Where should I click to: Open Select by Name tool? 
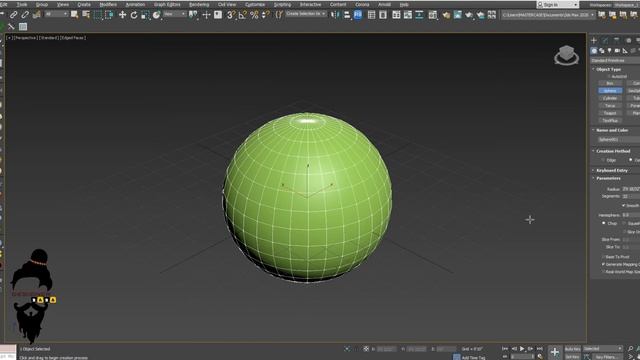coord(86,15)
